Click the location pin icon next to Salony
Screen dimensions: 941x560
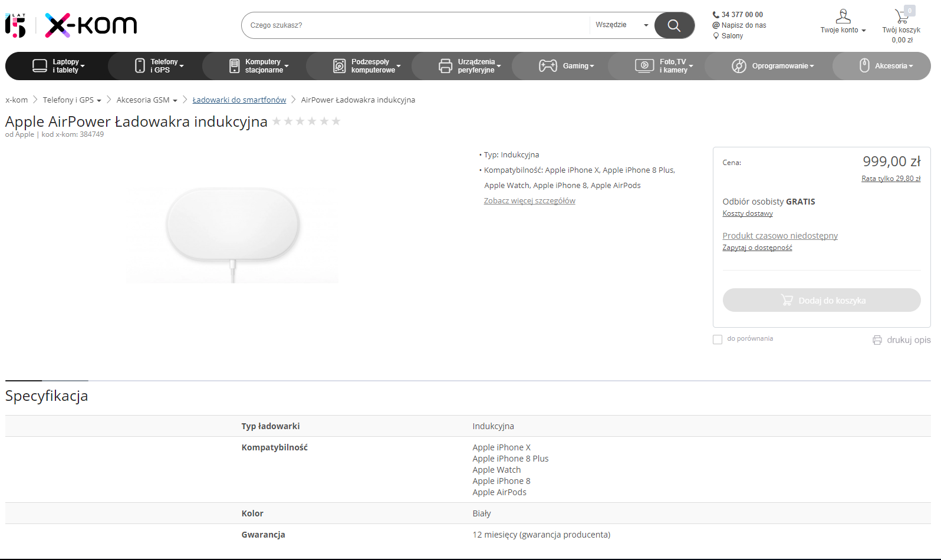(716, 36)
